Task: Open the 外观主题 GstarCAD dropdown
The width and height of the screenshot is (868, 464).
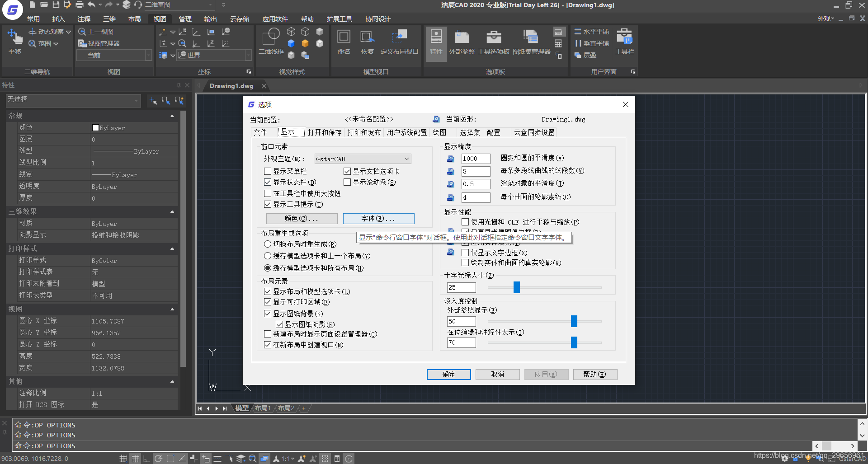Action: pyautogui.click(x=363, y=159)
